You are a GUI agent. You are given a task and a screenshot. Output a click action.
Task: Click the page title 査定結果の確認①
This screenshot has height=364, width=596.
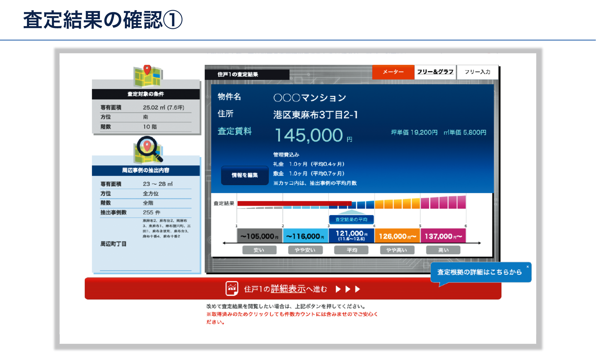(103, 20)
